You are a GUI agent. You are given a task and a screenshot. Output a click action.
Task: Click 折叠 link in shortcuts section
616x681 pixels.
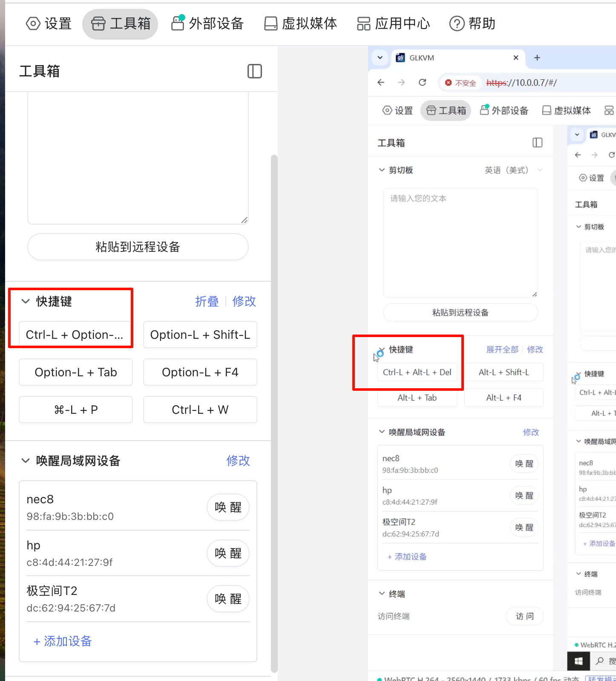coord(207,301)
